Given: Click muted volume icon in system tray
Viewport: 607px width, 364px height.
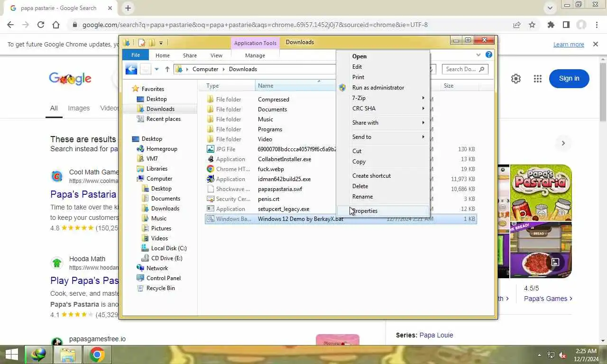Looking at the screenshot, I should (x=562, y=355).
